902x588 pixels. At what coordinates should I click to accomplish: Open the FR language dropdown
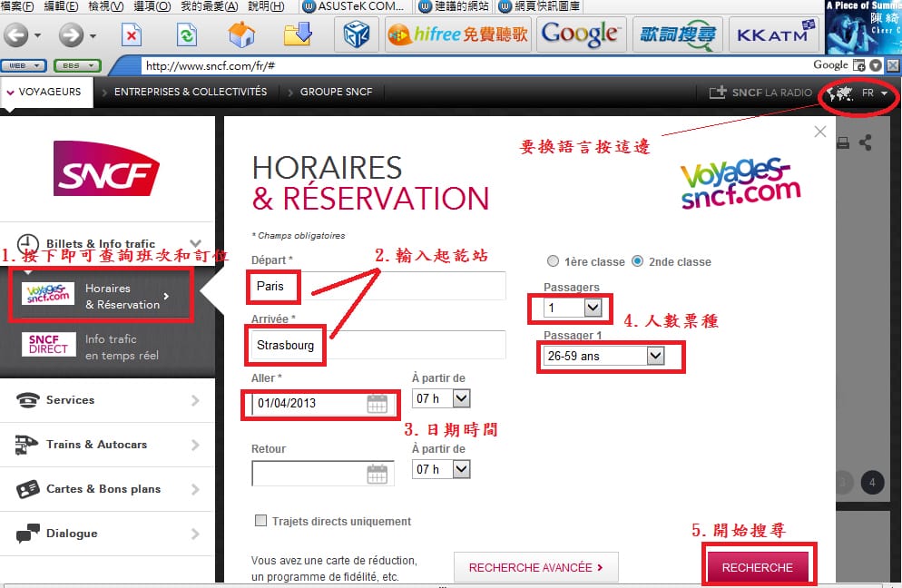(875, 93)
